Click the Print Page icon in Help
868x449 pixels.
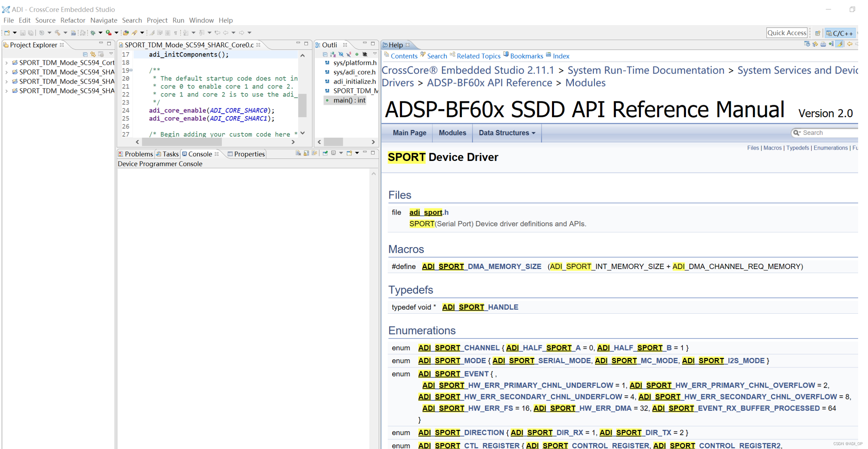pyautogui.click(x=823, y=44)
